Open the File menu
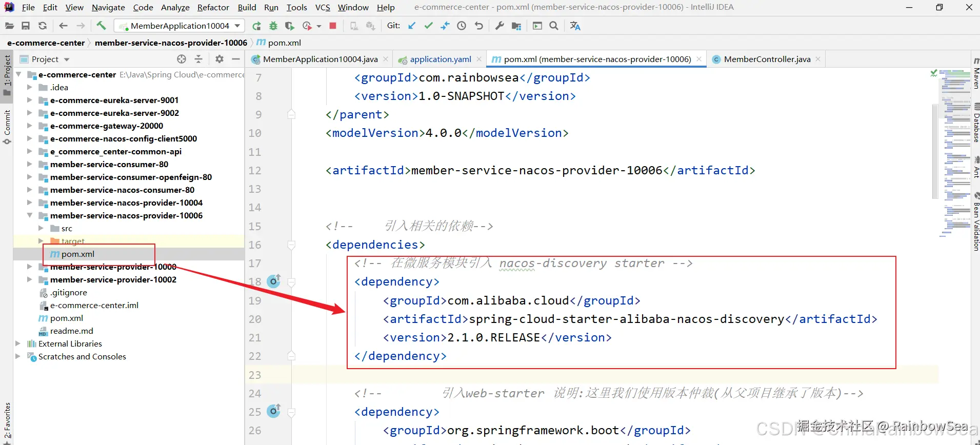Viewport: 980px width, 445px height. click(28, 7)
